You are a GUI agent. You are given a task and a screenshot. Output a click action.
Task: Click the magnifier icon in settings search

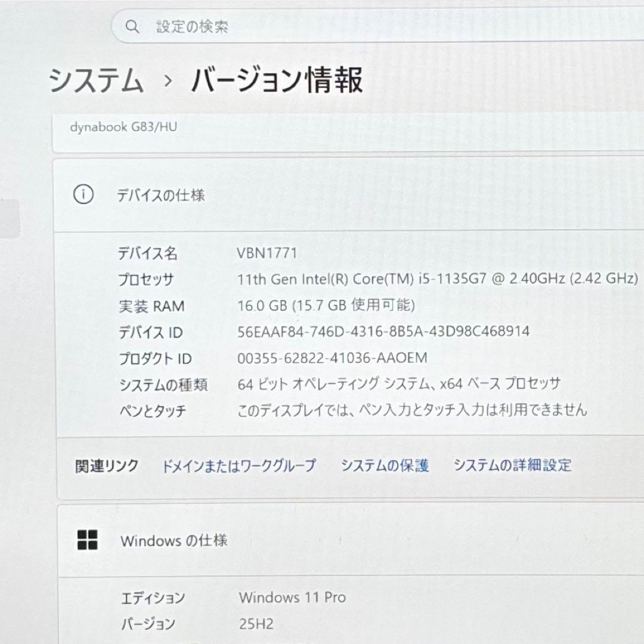[x=132, y=27]
